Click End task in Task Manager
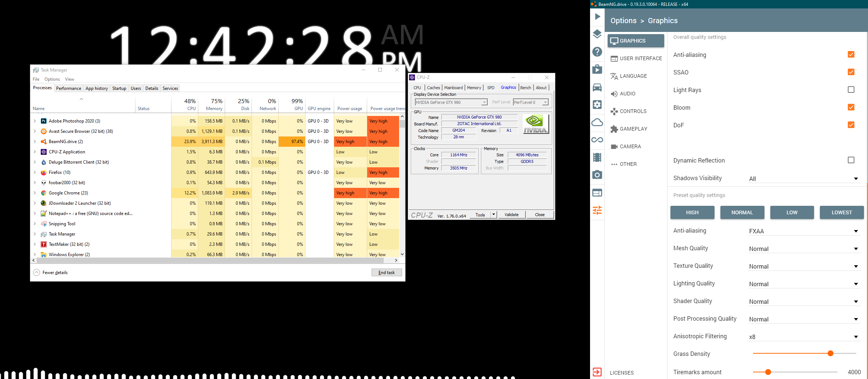 (x=387, y=273)
